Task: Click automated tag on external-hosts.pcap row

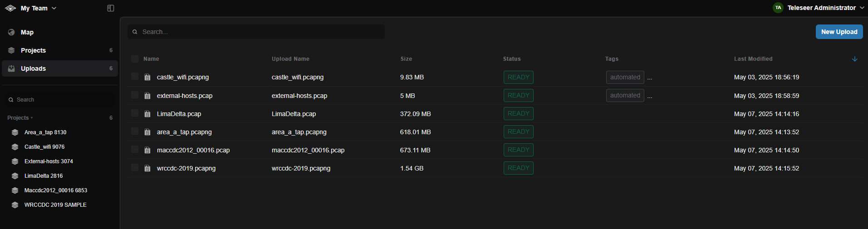Action: click(625, 95)
